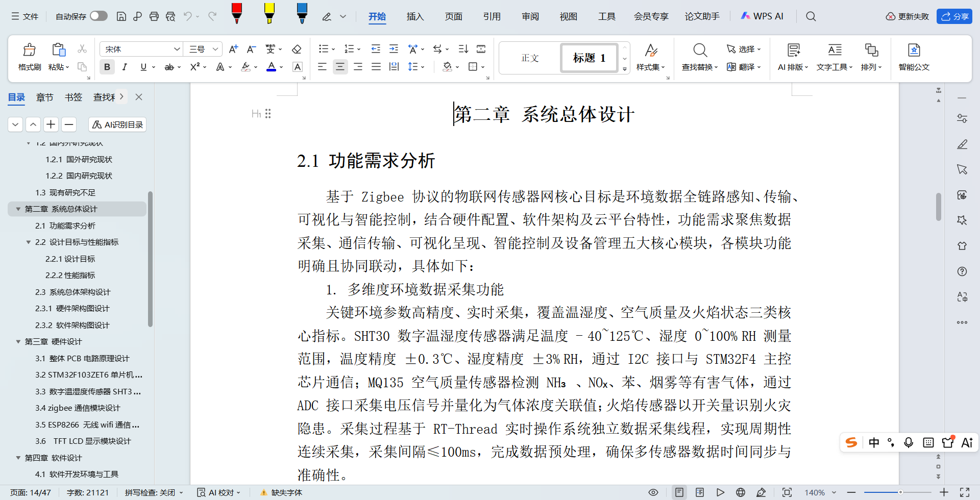
Task: Switch to the 审阅 ribbon tab
Action: (530, 16)
